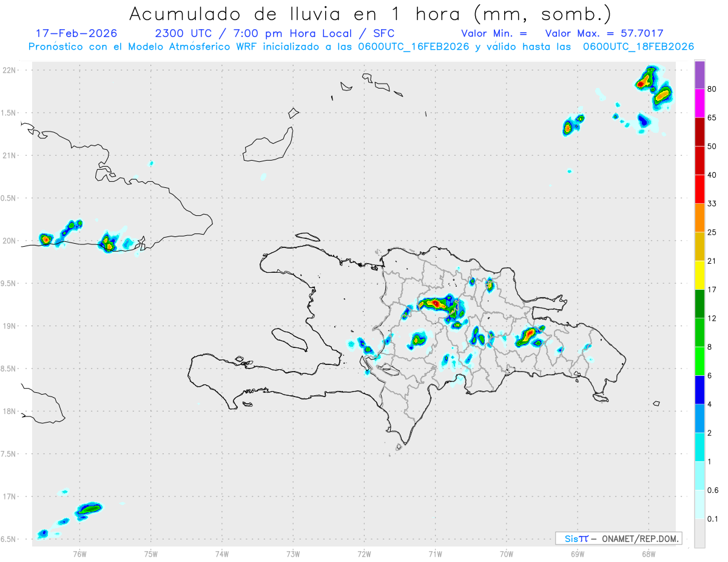
Task: Click the color scale label '25'
Action: pyautogui.click(x=712, y=232)
